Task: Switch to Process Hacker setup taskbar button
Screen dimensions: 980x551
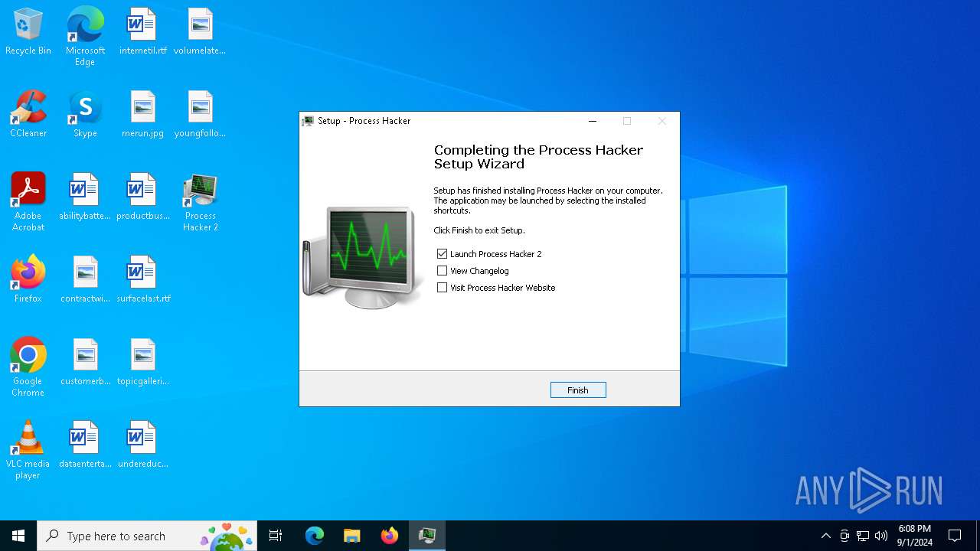Action: (x=426, y=536)
